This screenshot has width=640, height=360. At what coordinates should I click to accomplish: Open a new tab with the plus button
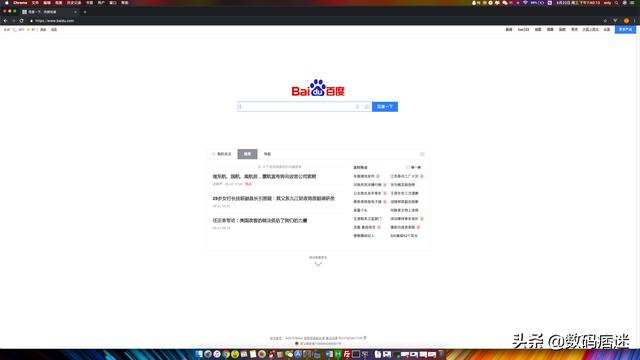coord(85,12)
